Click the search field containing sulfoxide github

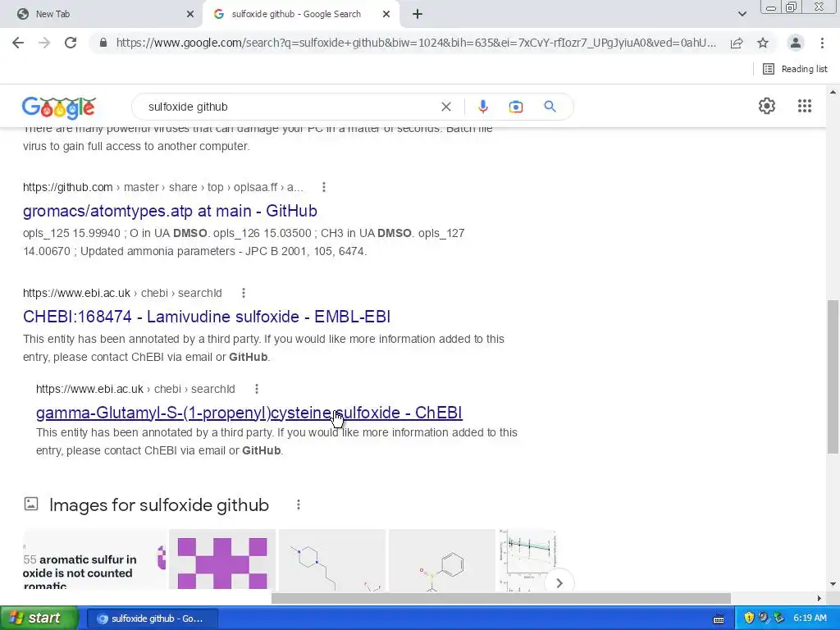click(290, 107)
